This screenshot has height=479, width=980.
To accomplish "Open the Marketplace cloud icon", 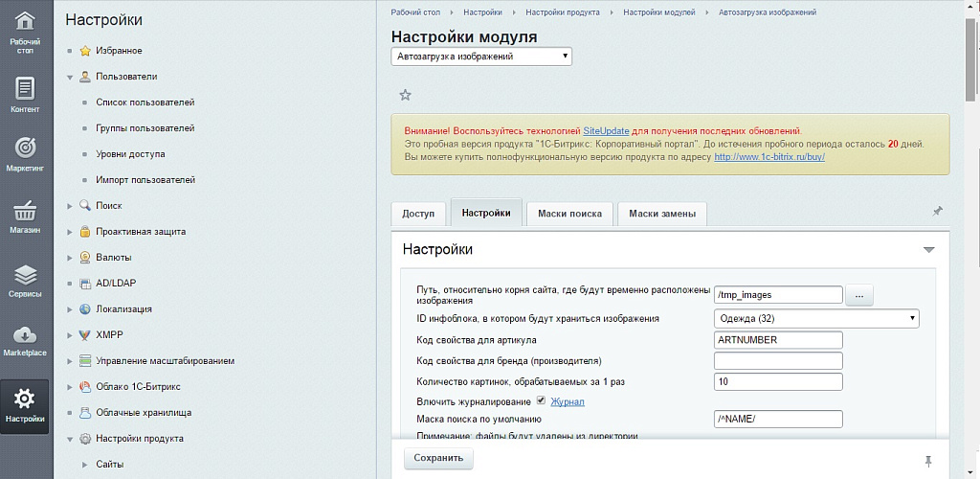I will (25, 341).
